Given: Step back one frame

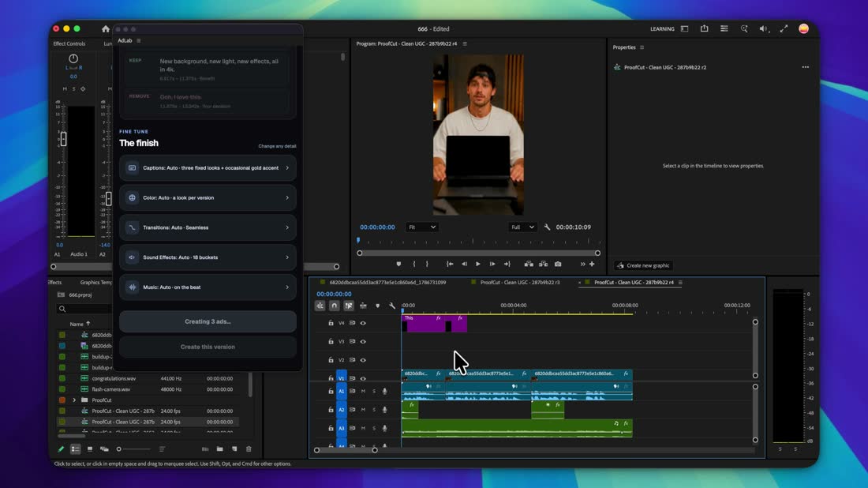Looking at the screenshot, I should pos(465,265).
